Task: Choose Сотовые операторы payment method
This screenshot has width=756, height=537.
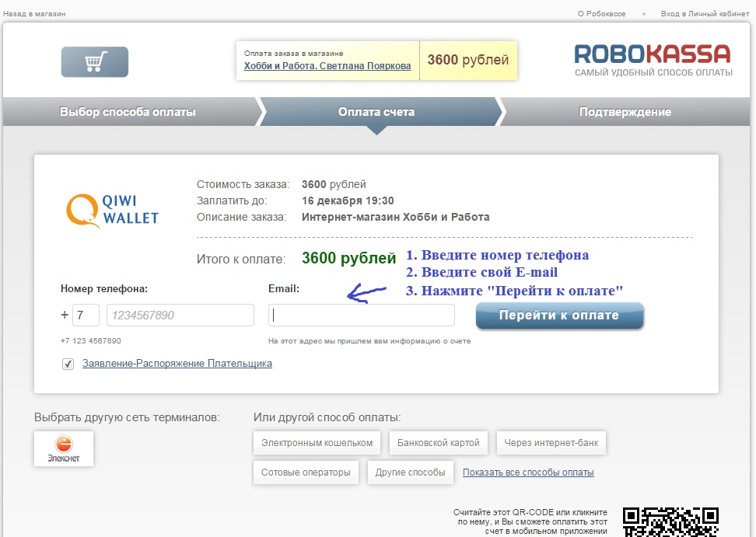Action: [306, 472]
